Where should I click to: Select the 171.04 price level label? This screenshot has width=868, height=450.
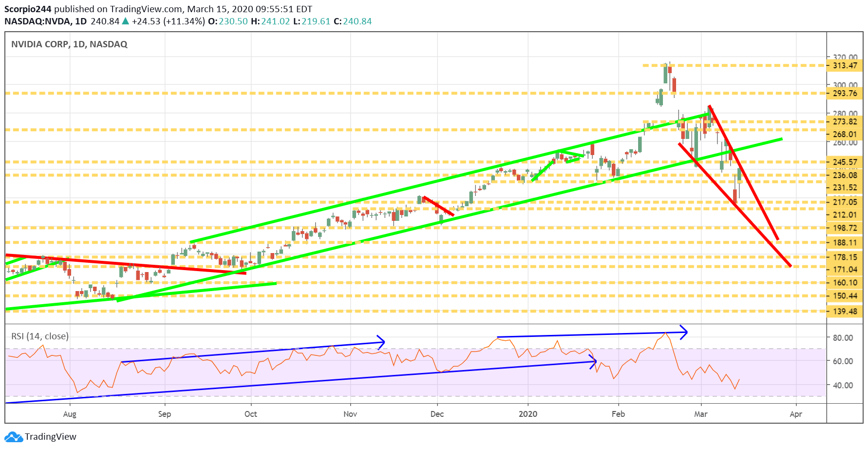(x=845, y=269)
